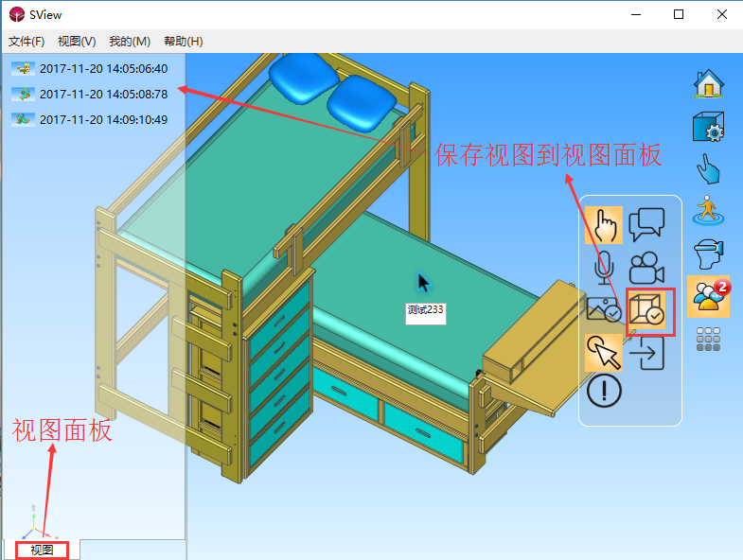The width and height of the screenshot is (743, 560).
Task: Click the SView application logo icon
Action: tap(17, 15)
